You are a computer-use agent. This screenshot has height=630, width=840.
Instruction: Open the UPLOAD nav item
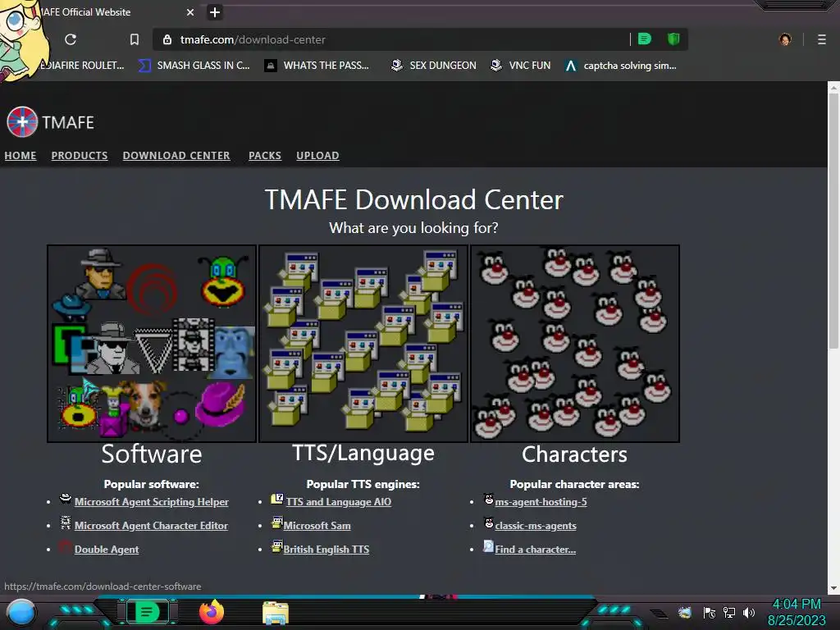317,155
